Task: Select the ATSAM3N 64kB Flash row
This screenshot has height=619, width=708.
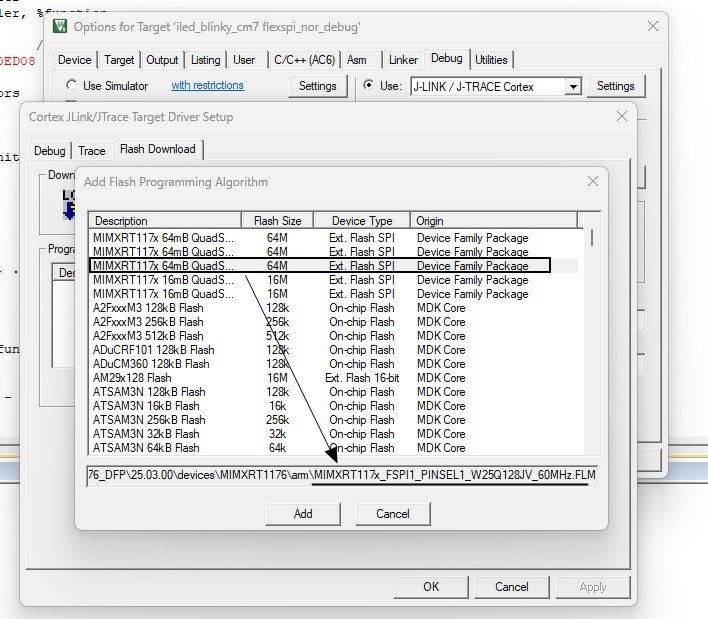Action: point(333,448)
